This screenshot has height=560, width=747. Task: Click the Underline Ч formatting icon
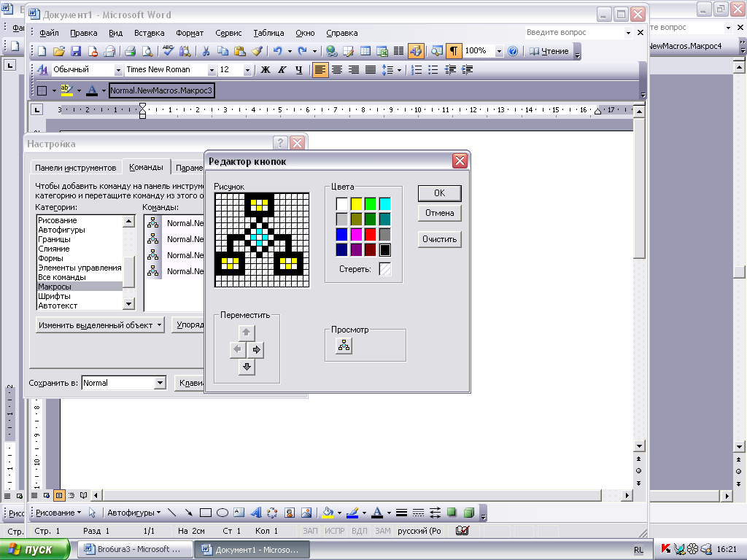(x=298, y=70)
